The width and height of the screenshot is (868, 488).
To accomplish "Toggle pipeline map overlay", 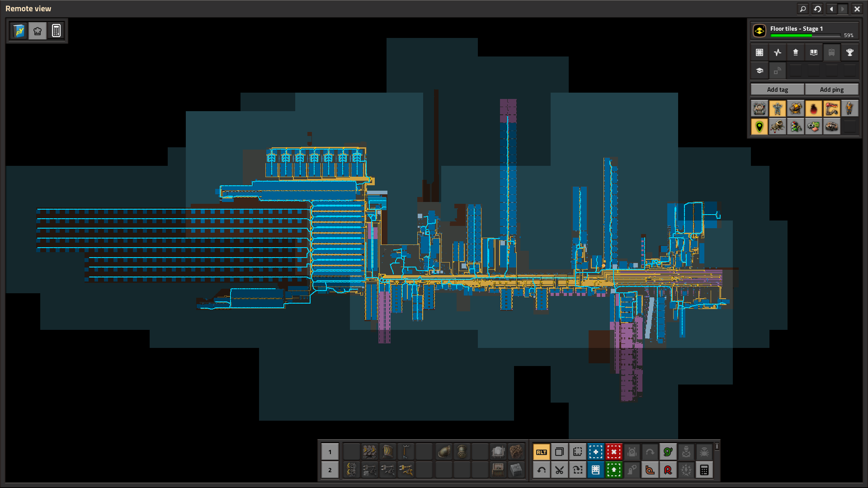I will tap(832, 108).
